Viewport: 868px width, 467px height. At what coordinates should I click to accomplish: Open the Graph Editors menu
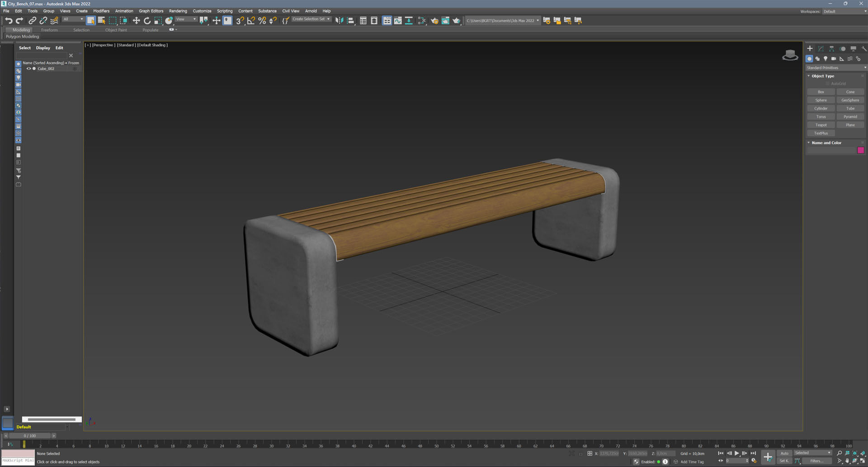coord(151,11)
